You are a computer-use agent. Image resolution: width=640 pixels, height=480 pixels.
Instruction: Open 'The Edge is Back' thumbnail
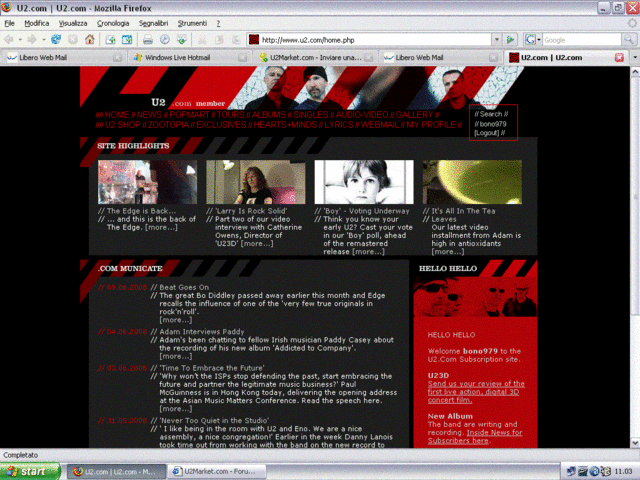pyautogui.click(x=147, y=182)
